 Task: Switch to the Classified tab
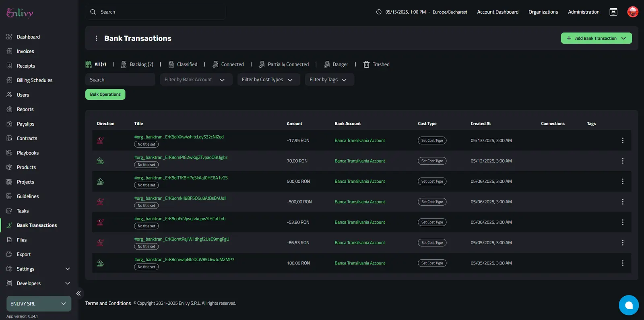[x=183, y=64]
